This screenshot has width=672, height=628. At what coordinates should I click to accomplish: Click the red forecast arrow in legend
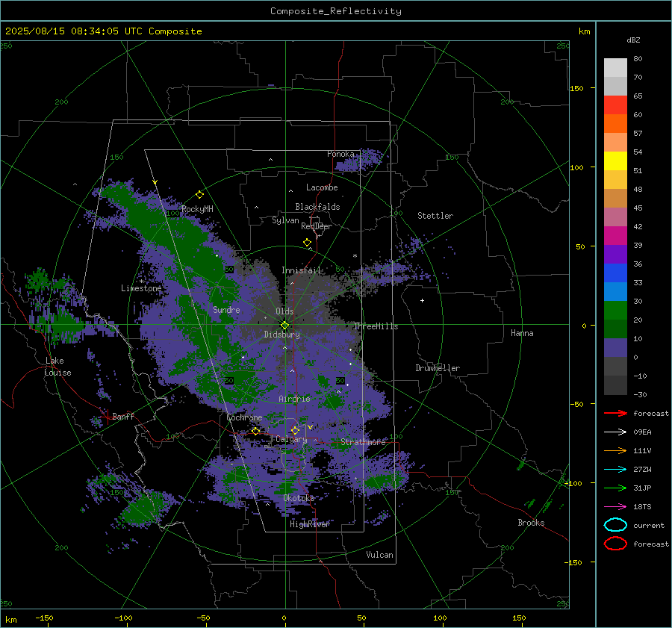coord(615,413)
